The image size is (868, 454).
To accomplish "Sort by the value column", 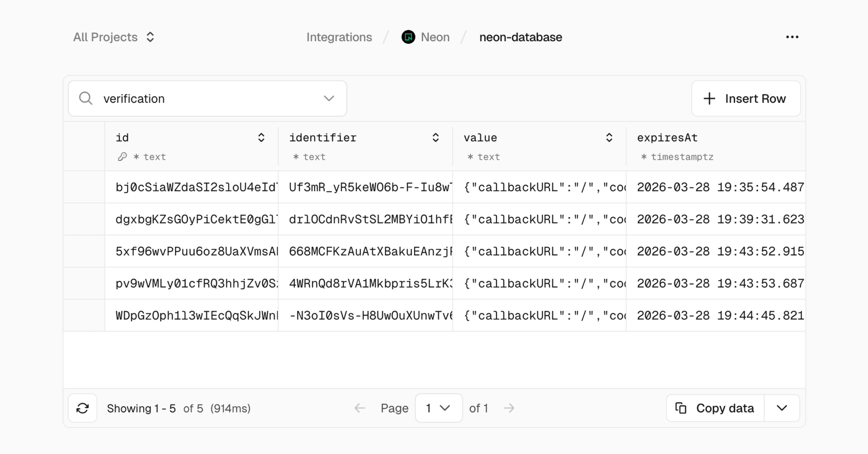I will tap(609, 138).
